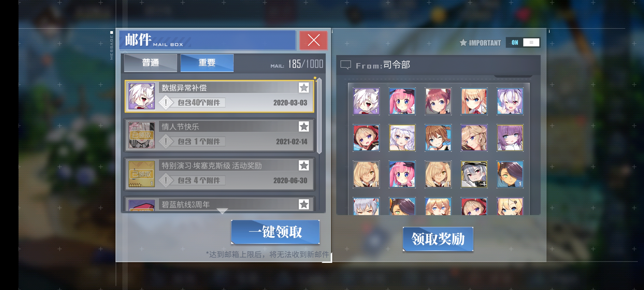Viewport: 644px width, 290px height.
Task: Toggle star on 特别演习·埃塞克斯级 mail
Action: click(x=304, y=165)
